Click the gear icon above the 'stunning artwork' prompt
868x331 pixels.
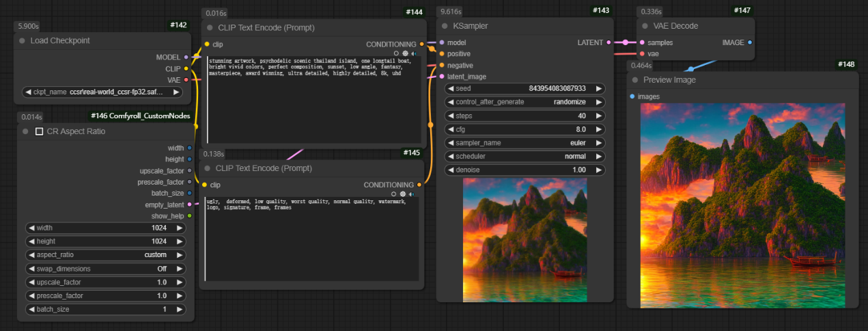click(405, 53)
